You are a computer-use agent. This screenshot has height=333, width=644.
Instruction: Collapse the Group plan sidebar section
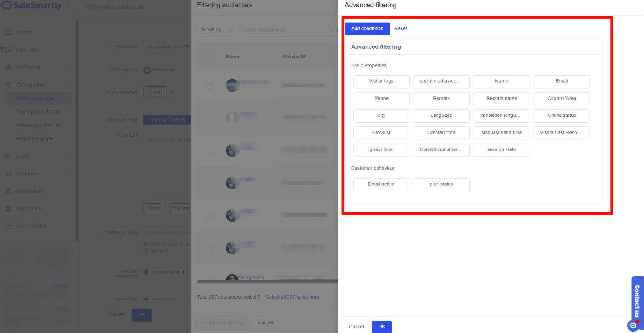[x=66, y=85]
